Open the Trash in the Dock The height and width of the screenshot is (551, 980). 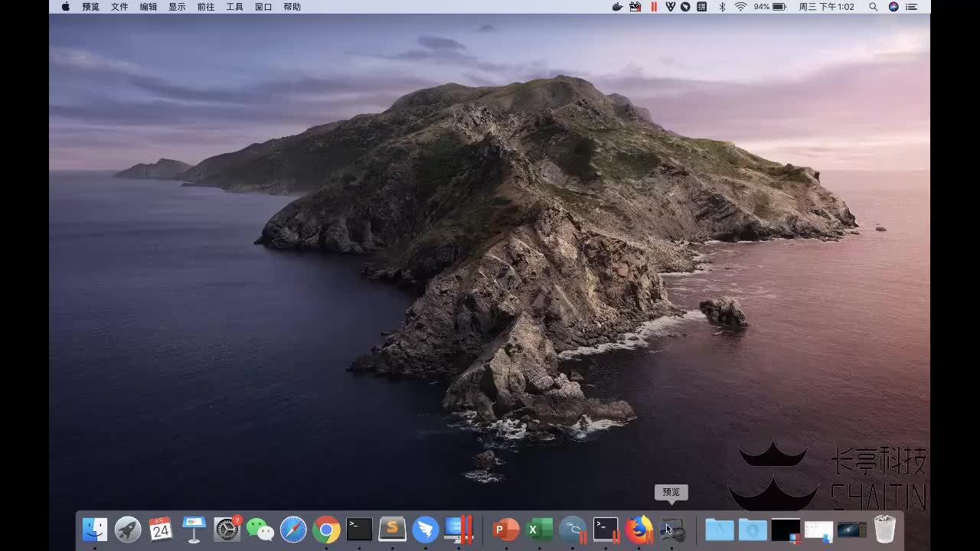coord(884,529)
